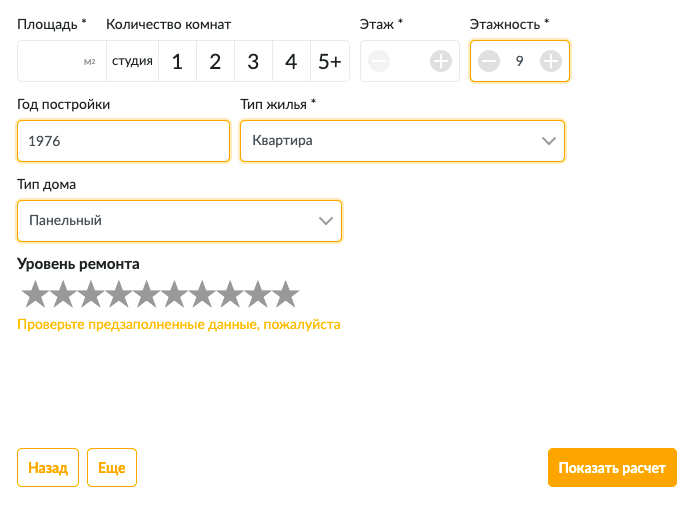The height and width of the screenshot is (506, 694).
Task: Increase the Этаж value with plus icon
Action: coord(441,62)
